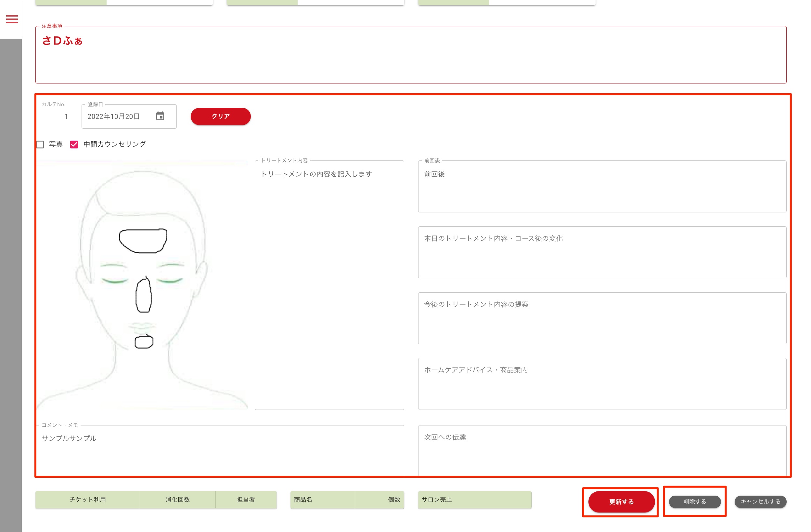Image resolution: width=811 pixels, height=532 pixels.
Task: Click the キャンセルする button
Action: point(760,501)
